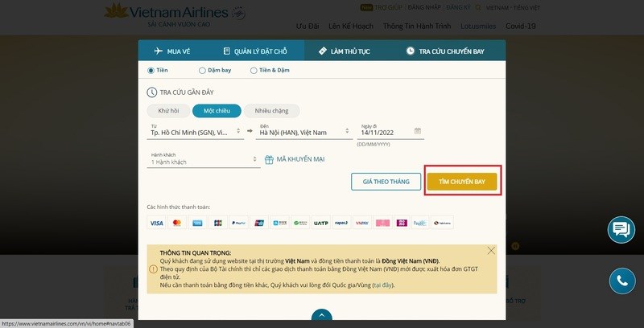The width and height of the screenshot is (644, 328).
Task: Open Covid-19 menu item
Action: click(x=521, y=26)
